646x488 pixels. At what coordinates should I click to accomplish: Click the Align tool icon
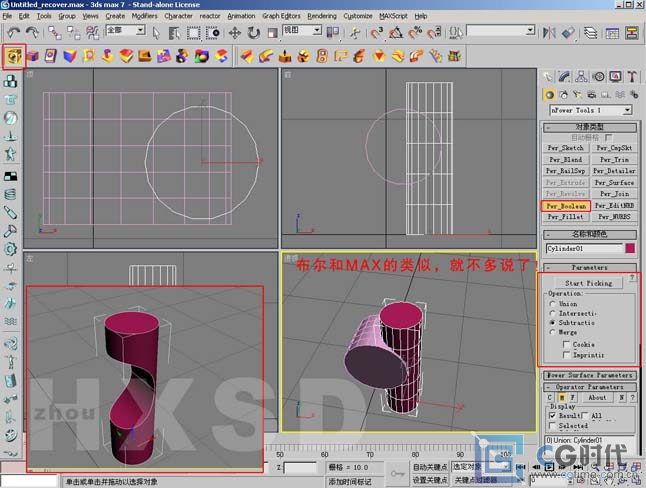(x=568, y=33)
